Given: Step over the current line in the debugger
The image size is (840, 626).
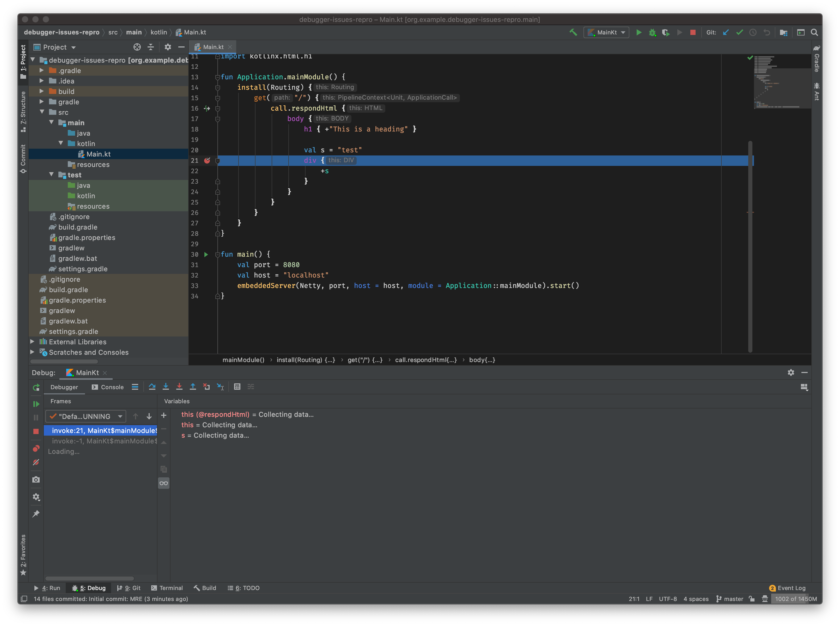Looking at the screenshot, I should [152, 387].
